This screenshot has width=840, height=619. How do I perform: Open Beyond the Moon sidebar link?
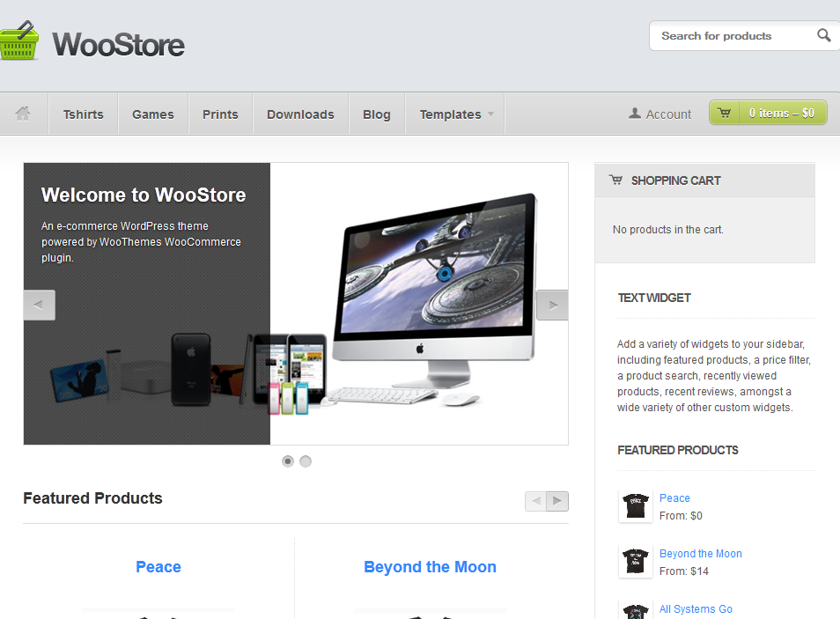coord(701,553)
